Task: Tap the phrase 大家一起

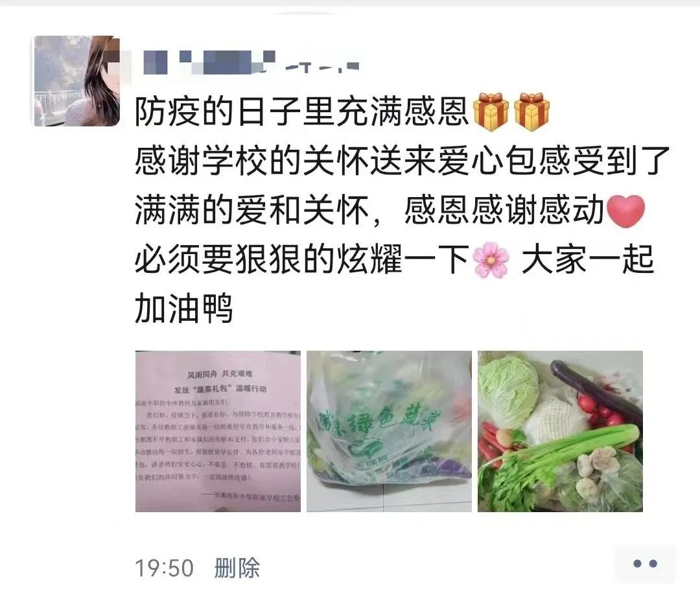Action: [x=588, y=259]
